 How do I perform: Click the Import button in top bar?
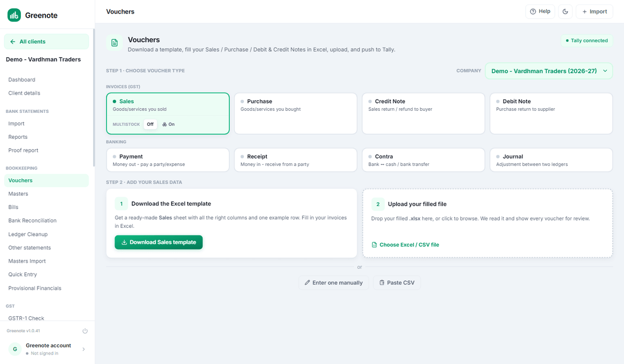[594, 11]
